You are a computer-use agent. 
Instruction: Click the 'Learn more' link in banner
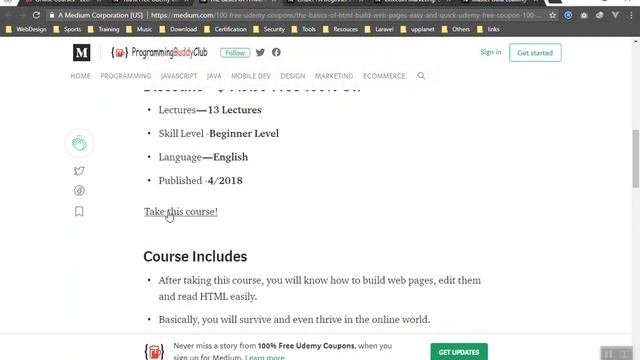pos(264,357)
